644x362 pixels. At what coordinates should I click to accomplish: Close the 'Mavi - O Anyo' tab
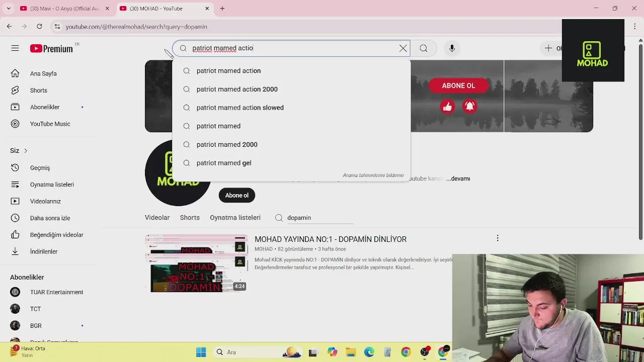(x=107, y=9)
